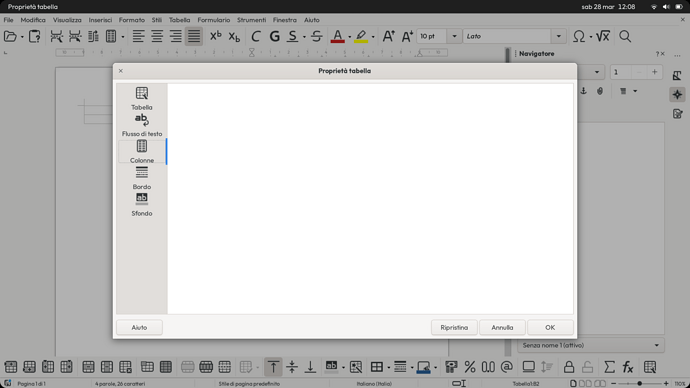This screenshot has height=388, width=690.
Task: Close the Proprietà tabella dialog
Action: pyautogui.click(x=121, y=71)
